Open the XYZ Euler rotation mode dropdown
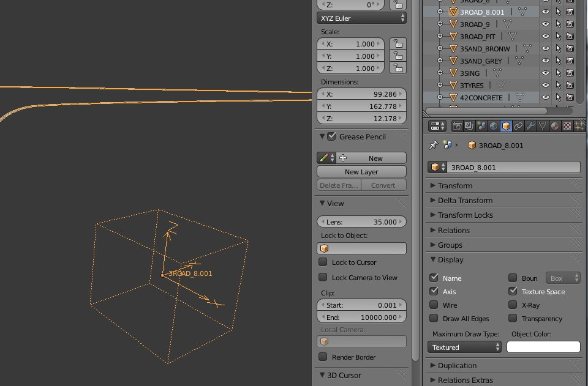The width and height of the screenshot is (588, 386). point(361,18)
